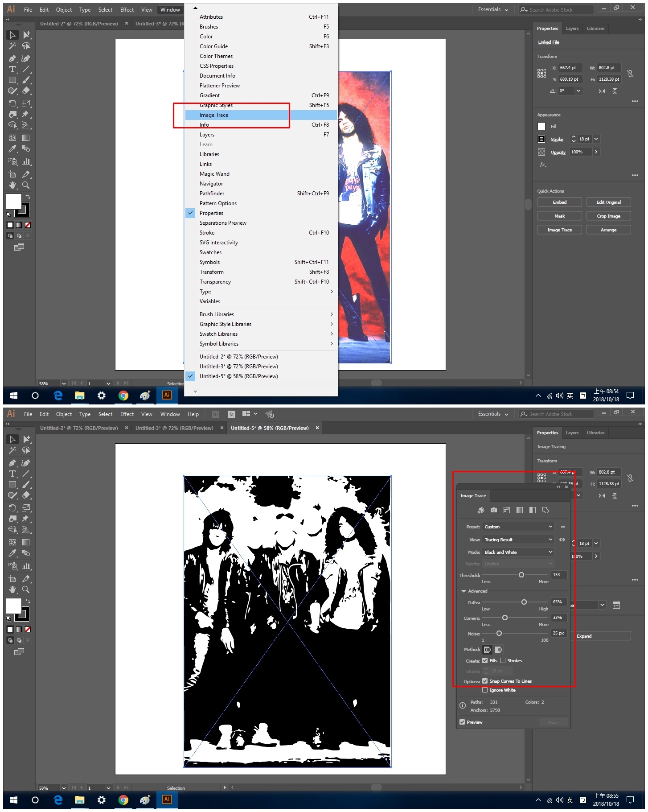Uncheck Snap Curves To Lines
Screen dimensions: 648x812
(x=485, y=681)
